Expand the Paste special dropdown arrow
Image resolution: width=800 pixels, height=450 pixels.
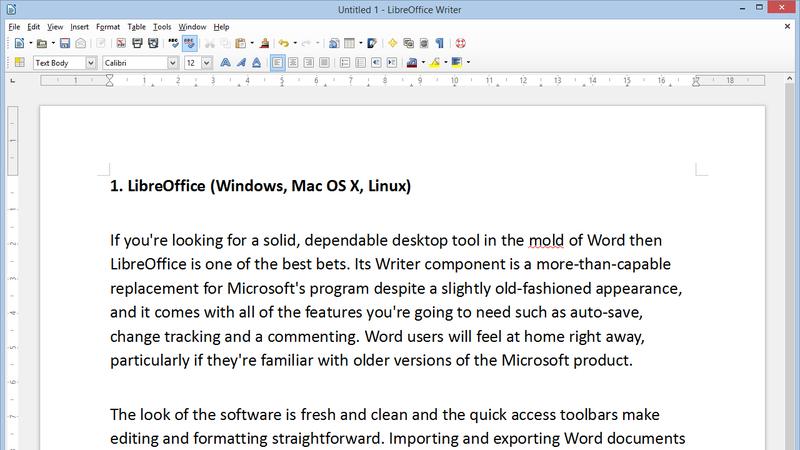[252, 44]
